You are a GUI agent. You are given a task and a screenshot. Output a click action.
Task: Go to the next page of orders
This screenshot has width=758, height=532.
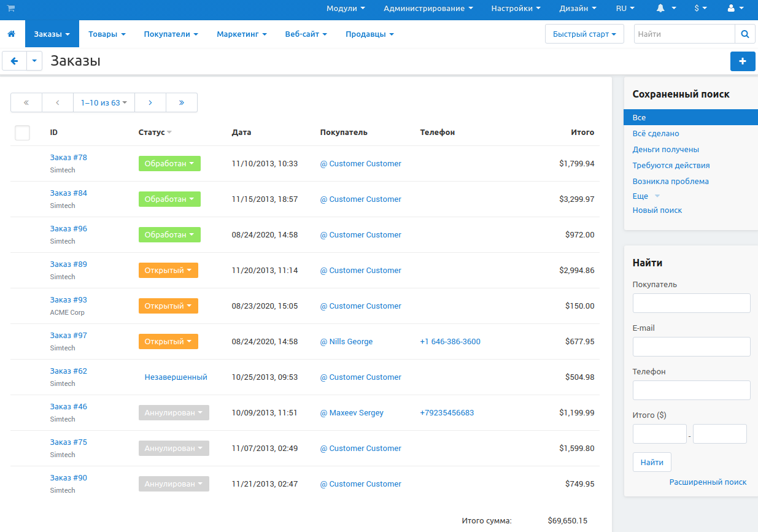pyautogui.click(x=150, y=103)
